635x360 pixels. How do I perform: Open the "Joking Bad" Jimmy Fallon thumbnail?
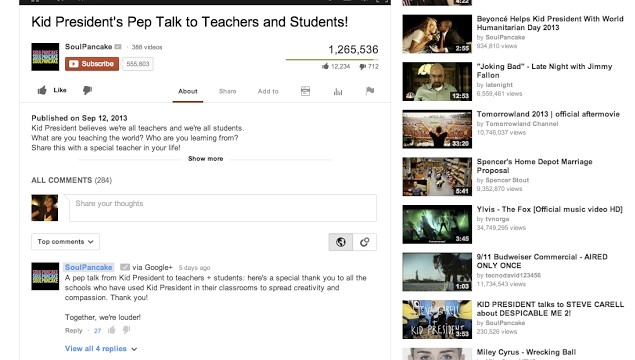tap(437, 81)
